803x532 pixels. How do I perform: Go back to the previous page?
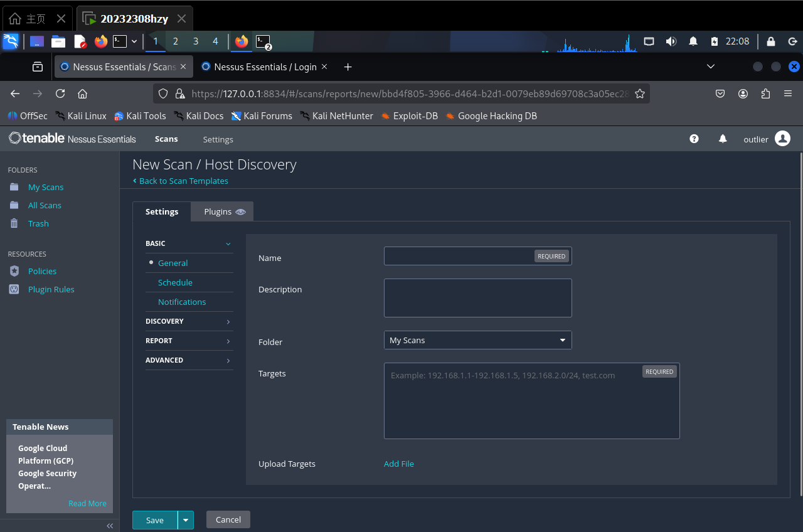coord(15,93)
